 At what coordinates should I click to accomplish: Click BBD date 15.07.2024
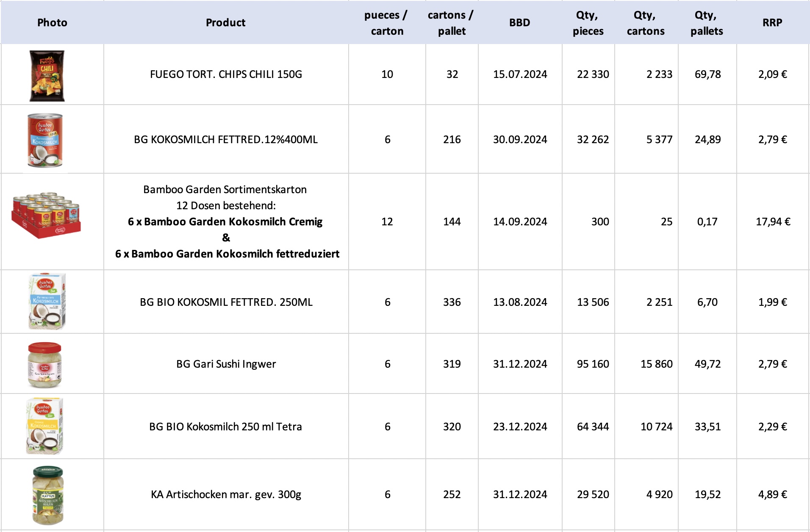[x=520, y=74]
